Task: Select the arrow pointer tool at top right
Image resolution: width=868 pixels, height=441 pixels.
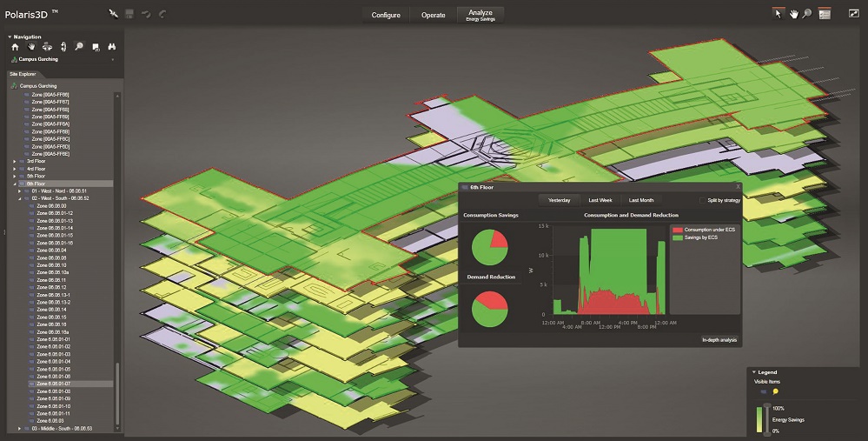Action: coord(779,14)
